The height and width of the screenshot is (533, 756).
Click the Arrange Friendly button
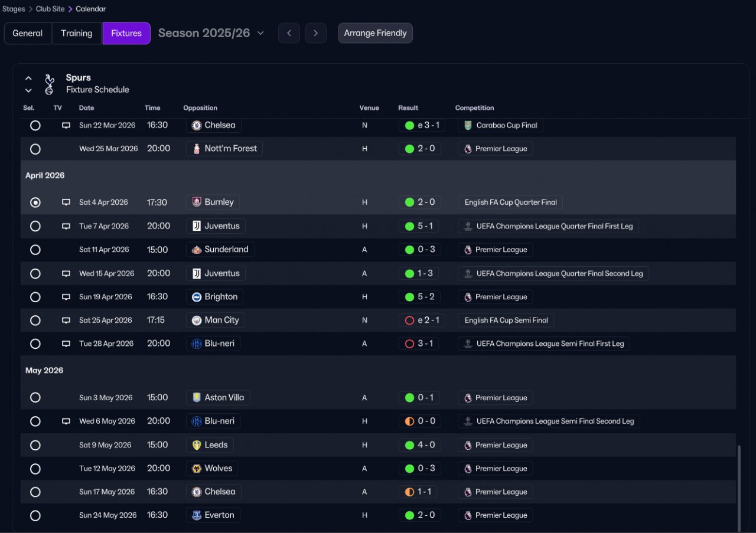(375, 33)
